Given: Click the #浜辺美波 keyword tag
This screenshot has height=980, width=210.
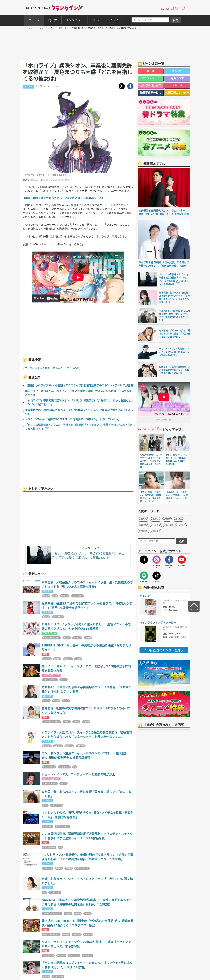Looking at the screenshot, I should pyautogui.click(x=156, y=519).
